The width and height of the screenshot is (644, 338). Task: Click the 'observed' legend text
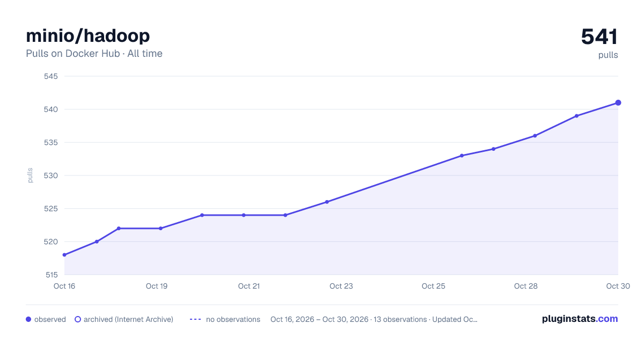coord(50,319)
